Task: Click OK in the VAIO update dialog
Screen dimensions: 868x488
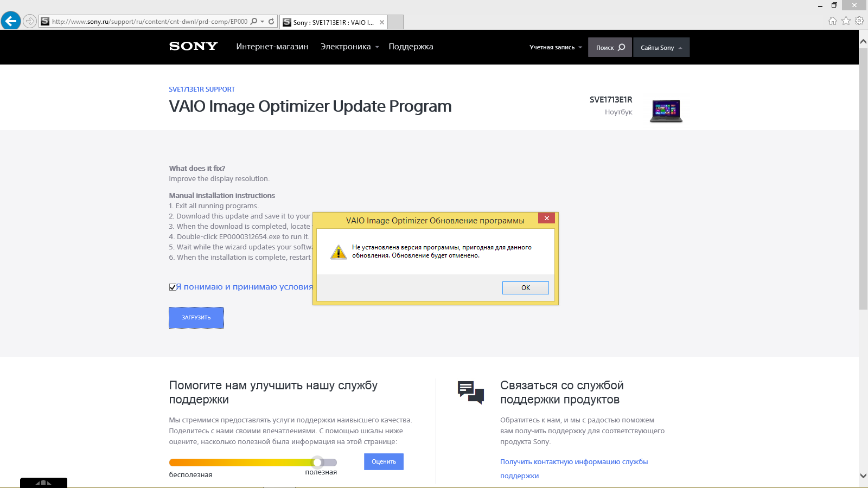Action: click(525, 288)
